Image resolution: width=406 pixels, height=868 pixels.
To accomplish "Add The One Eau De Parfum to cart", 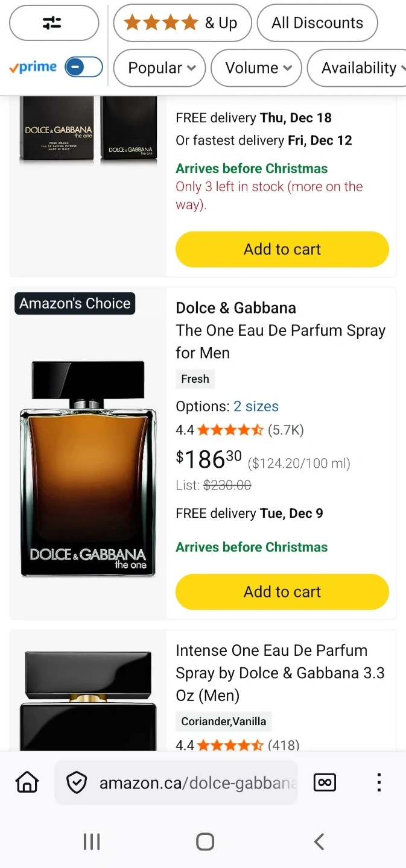I will click(282, 591).
